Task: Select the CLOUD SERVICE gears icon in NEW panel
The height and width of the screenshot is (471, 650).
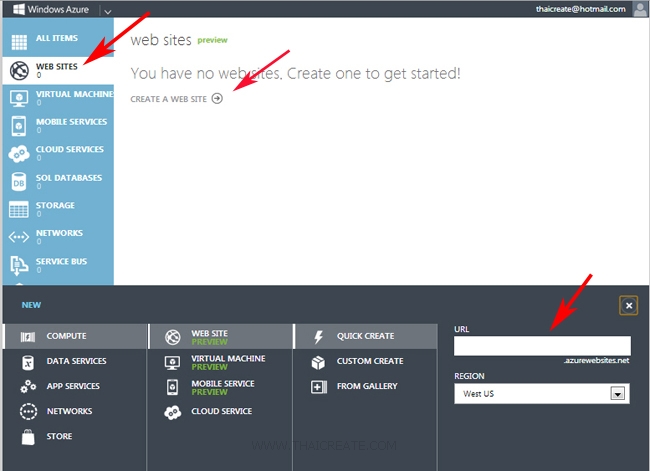Action: pos(172,412)
